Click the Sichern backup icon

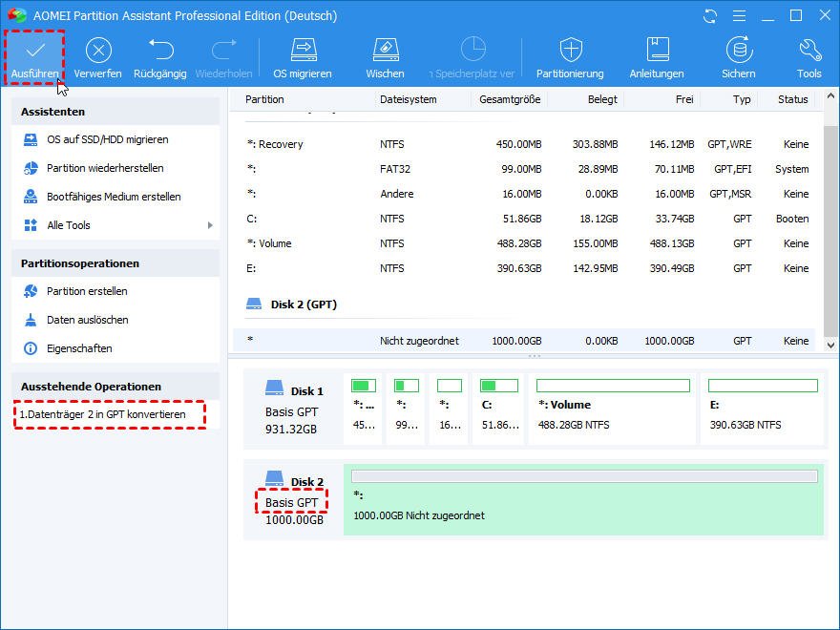tap(738, 51)
